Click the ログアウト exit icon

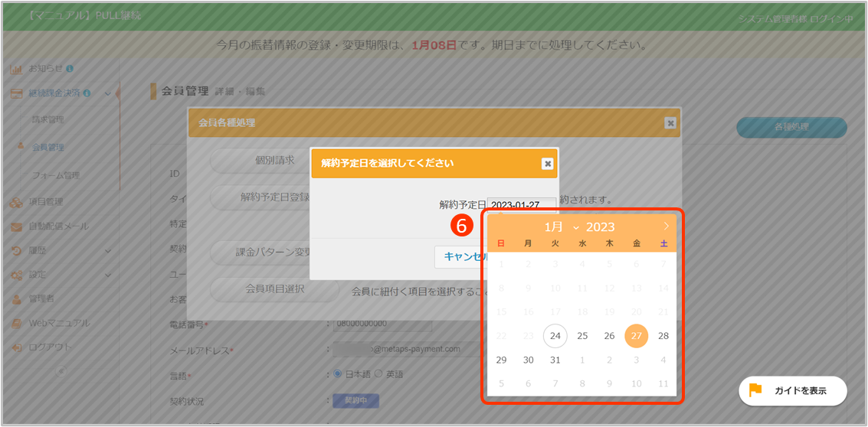pos(16,347)
